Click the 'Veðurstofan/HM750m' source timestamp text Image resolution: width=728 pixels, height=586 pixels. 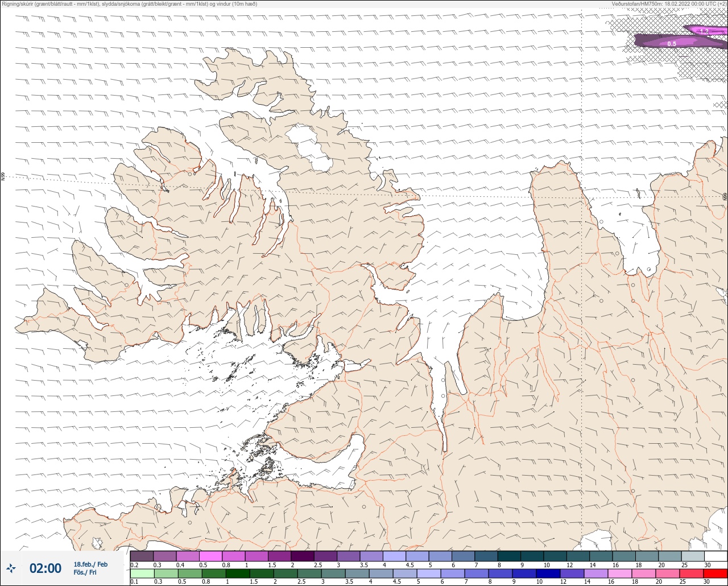pyautogui.click(x=669, y=4)
